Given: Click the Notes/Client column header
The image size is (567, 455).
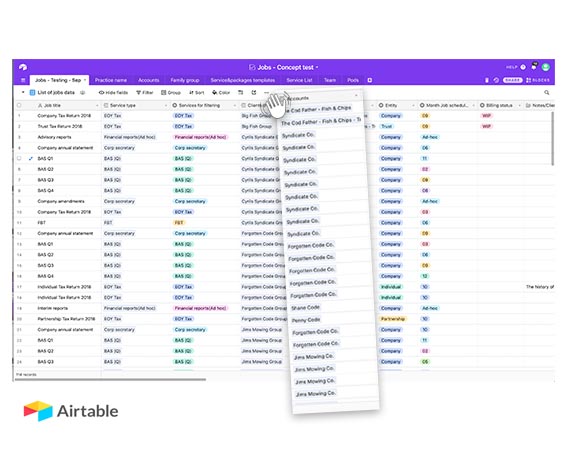Looking at the screenshot, I should pos(539,105).
